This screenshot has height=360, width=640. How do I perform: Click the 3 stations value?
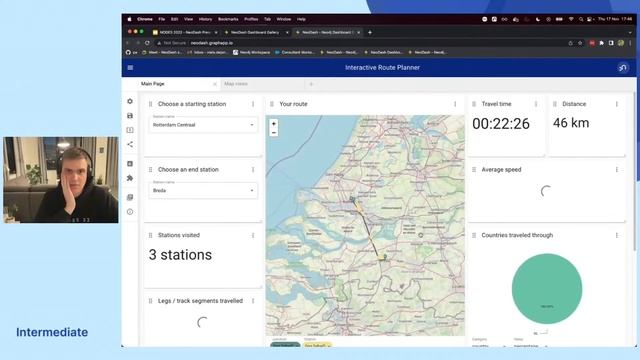(x=180, y=255)
